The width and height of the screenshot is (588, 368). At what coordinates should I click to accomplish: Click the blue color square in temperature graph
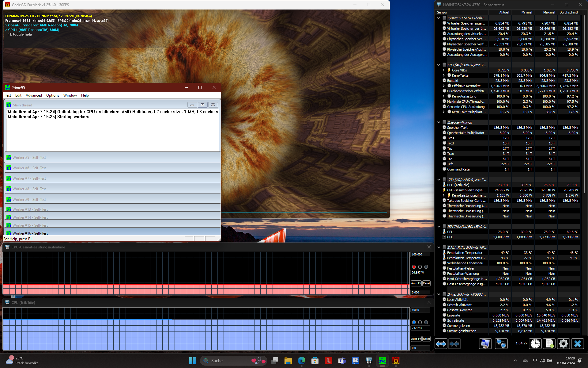[414, 322]
